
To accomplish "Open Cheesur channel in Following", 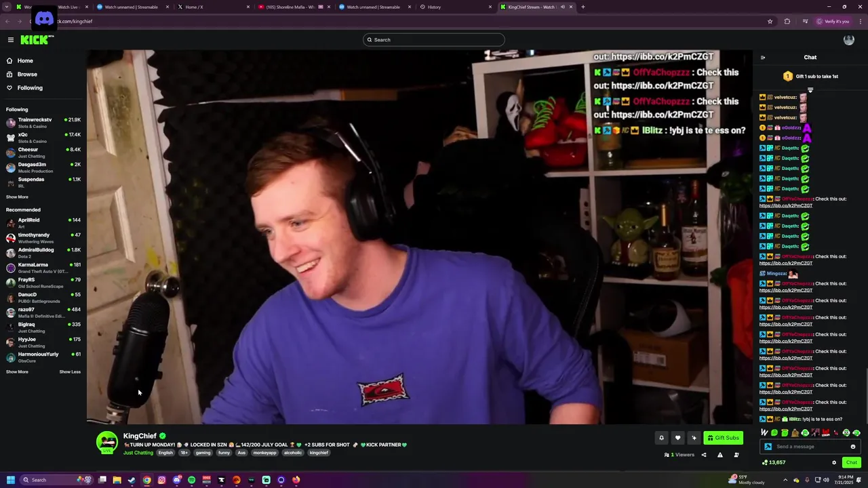I will [x=43, y=152].
